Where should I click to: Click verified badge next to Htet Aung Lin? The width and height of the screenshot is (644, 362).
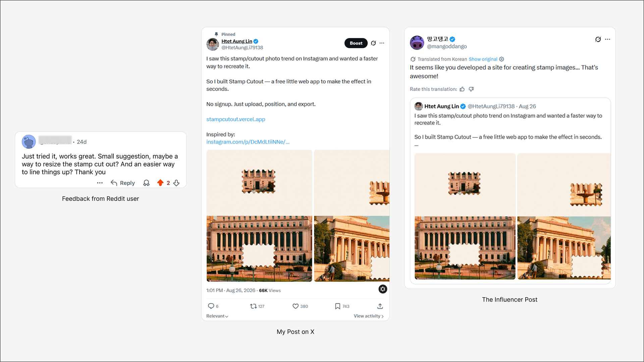point(256,41)
